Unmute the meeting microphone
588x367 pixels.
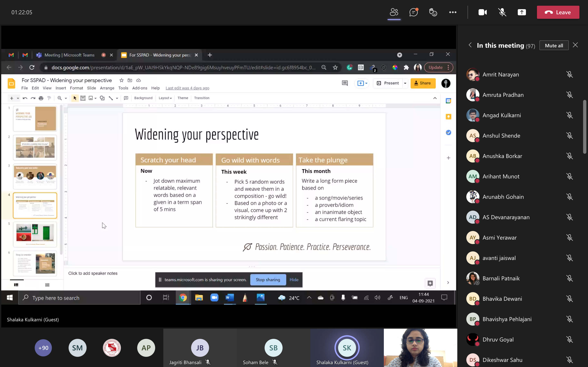tap(502, 12)
